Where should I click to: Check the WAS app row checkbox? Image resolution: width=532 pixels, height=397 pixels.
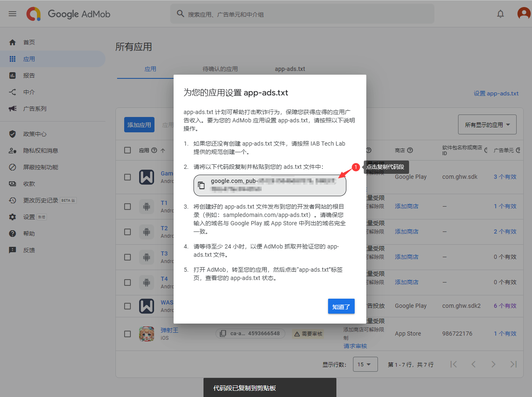[127, 306]
